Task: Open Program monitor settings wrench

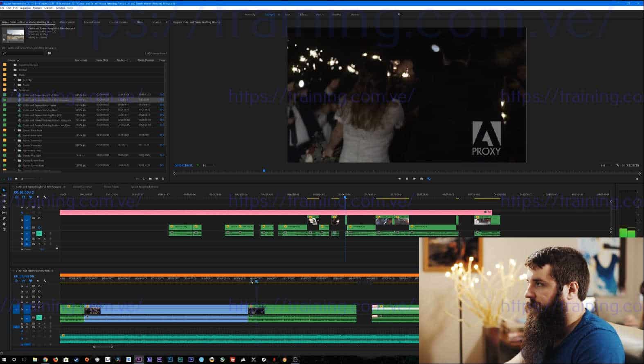Action: [617, 165]
